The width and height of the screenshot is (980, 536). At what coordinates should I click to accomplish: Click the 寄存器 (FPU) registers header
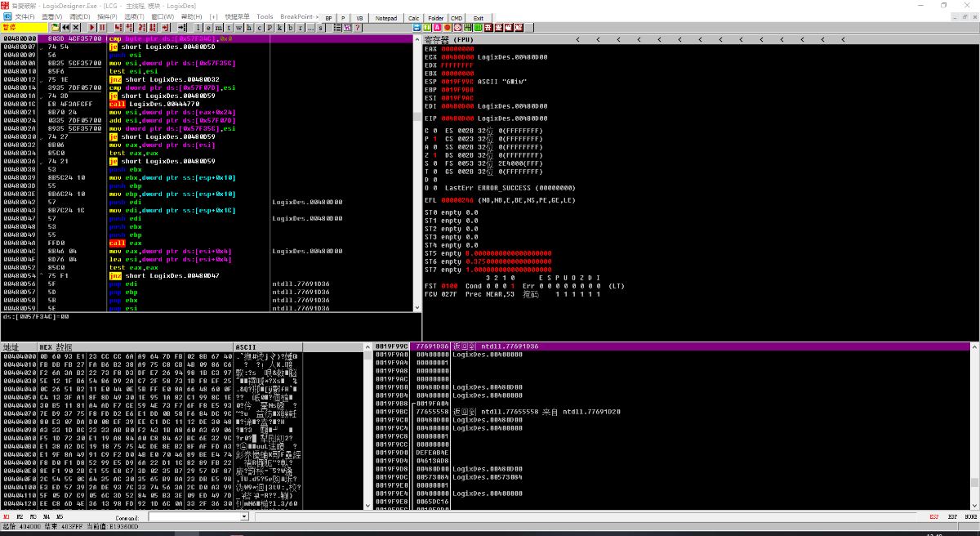tap(449, 39)
